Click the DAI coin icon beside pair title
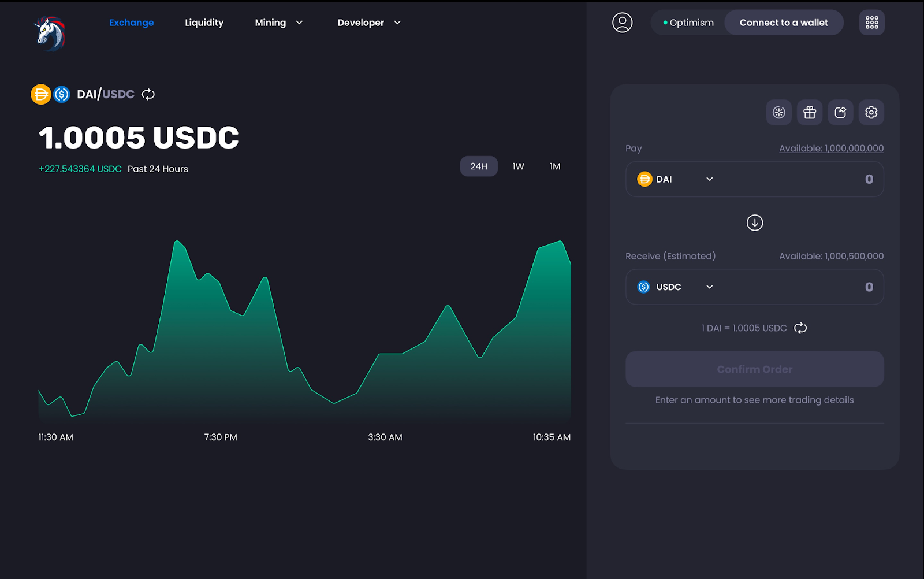 41,94
